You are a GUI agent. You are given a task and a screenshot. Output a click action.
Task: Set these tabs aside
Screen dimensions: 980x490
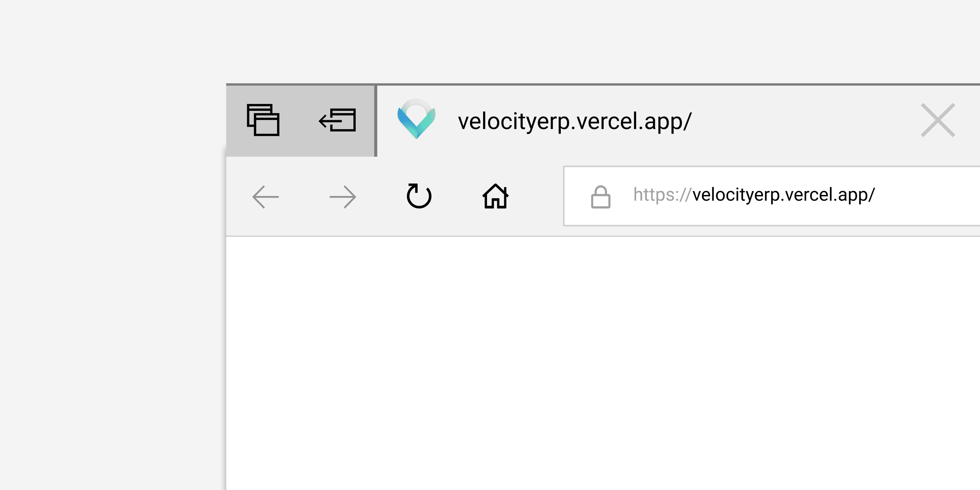click(337, 120)
